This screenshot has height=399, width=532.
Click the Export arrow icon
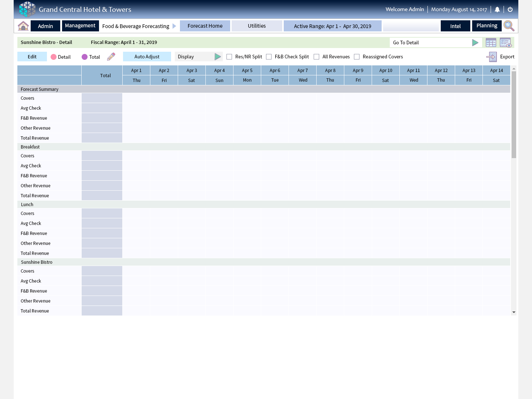pos(491,57)
